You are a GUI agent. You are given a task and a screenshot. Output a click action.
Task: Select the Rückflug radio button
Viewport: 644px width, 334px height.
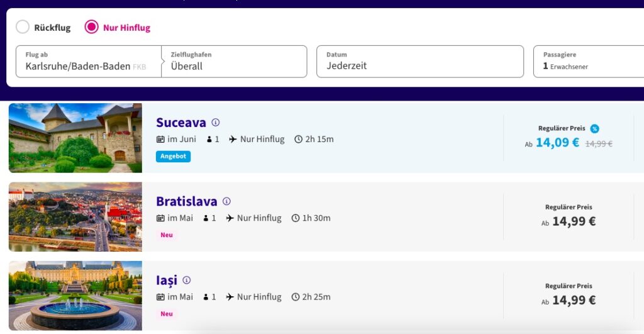click(23, 27)
